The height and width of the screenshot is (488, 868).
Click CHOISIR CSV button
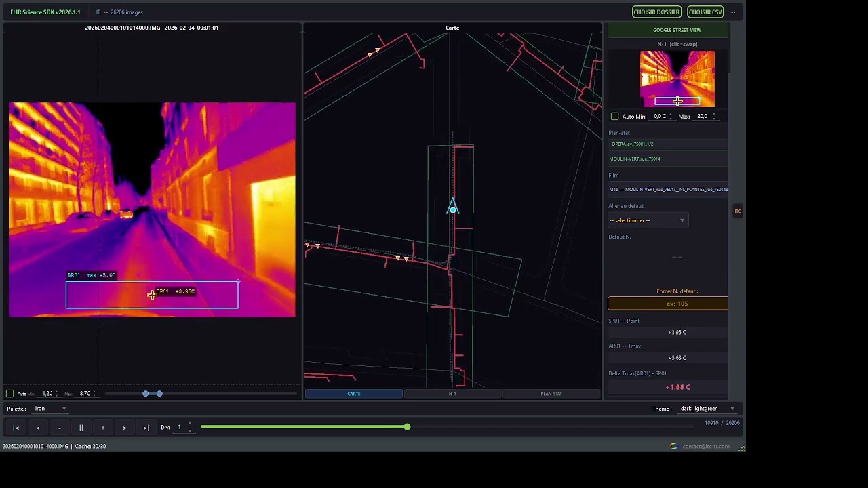point(705,12)
